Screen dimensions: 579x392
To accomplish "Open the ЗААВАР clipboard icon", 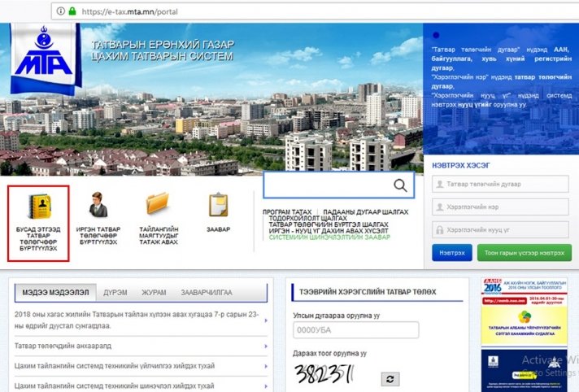I will click(x=218, y=203).
